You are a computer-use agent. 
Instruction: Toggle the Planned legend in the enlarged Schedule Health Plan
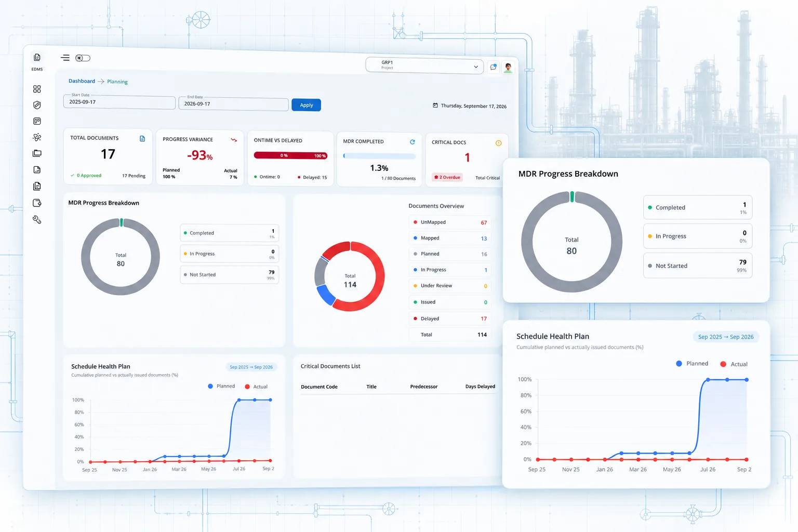coord(692,364)
